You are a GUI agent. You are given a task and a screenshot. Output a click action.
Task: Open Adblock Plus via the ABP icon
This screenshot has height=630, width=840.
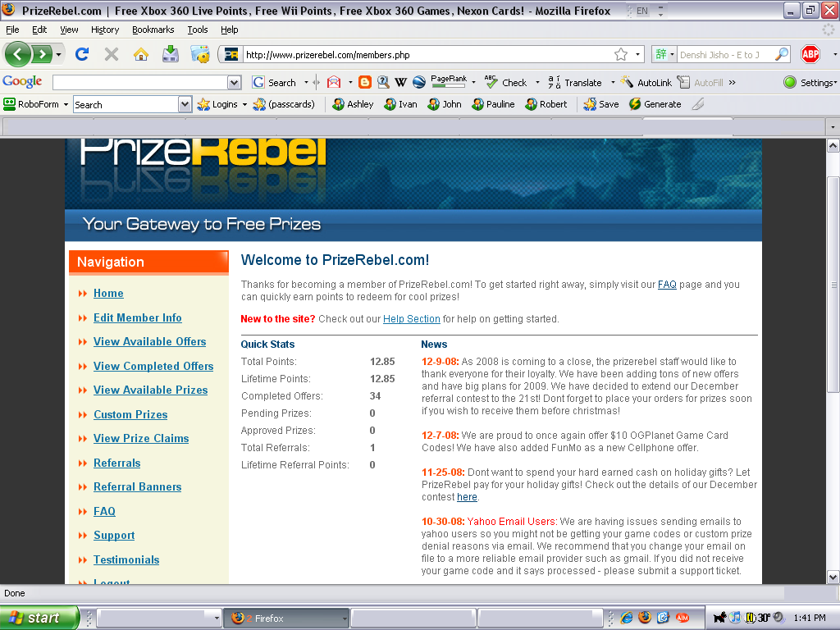click(810, 55)
